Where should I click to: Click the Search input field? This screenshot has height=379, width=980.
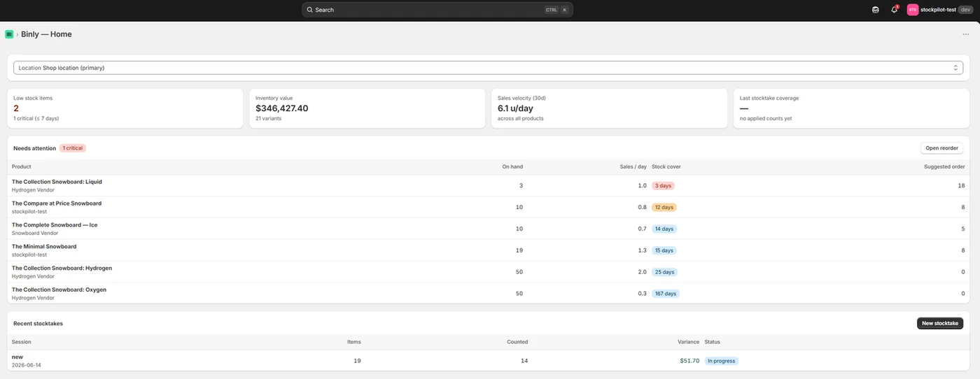(437, 10)
